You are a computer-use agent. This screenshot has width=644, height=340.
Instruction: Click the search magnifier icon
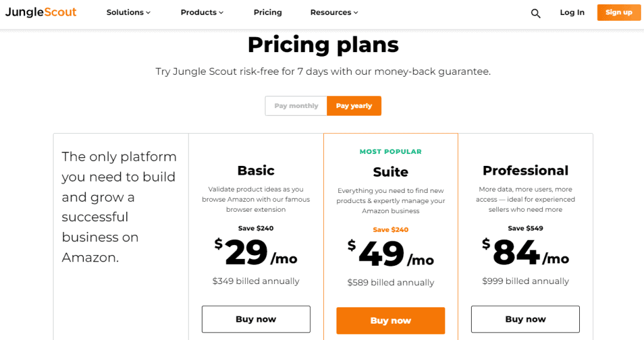tap(536, 13)
